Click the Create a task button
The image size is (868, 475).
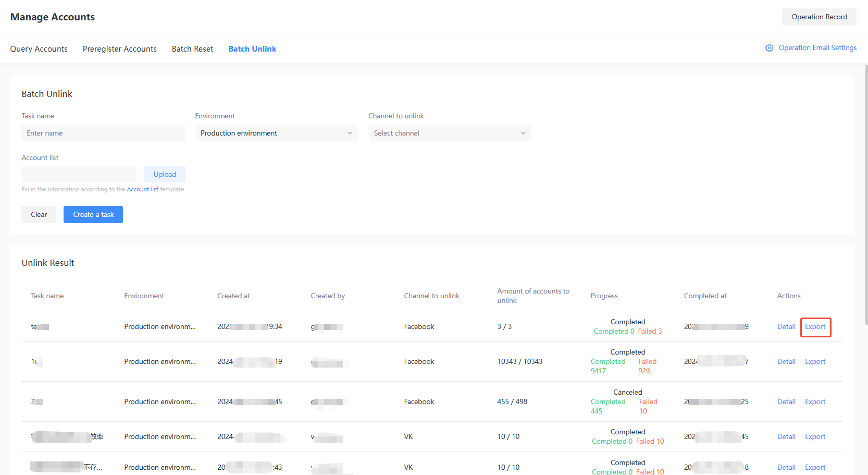(x=93, y=214)
